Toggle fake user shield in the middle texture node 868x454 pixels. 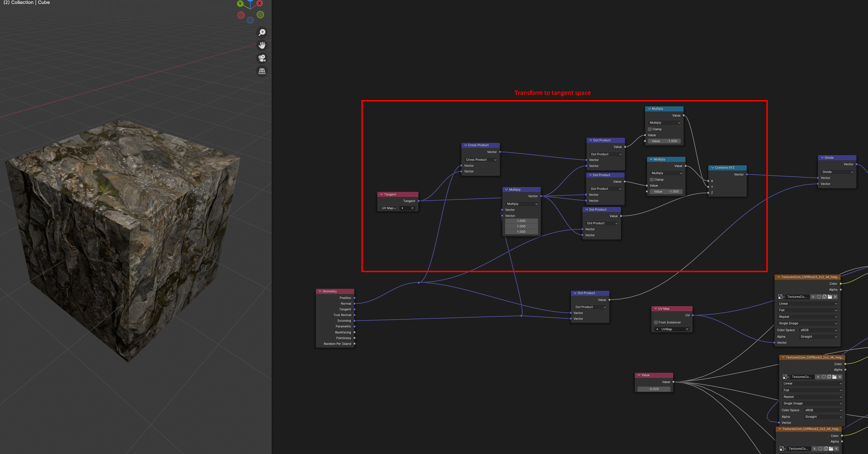click(x=824, y=377)
